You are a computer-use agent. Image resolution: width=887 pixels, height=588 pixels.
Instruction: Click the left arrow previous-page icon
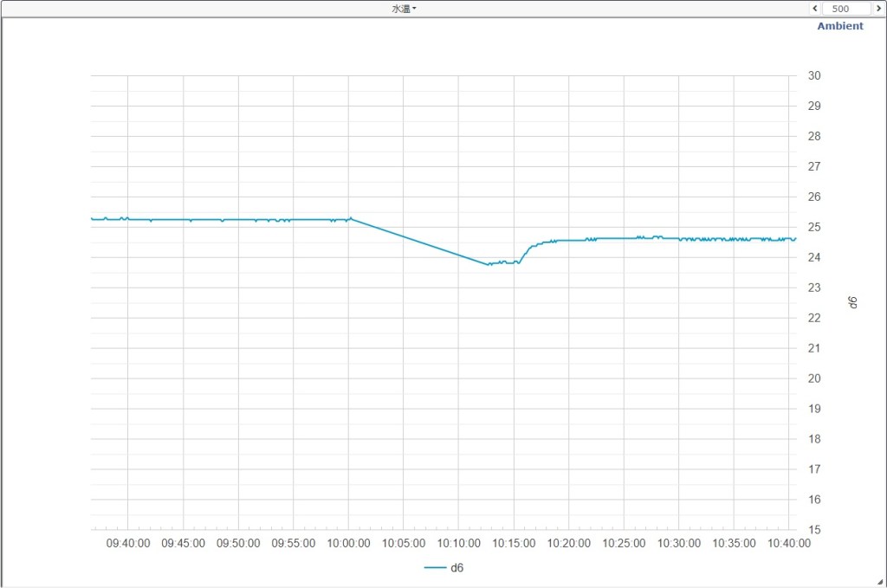click(814, 9)
